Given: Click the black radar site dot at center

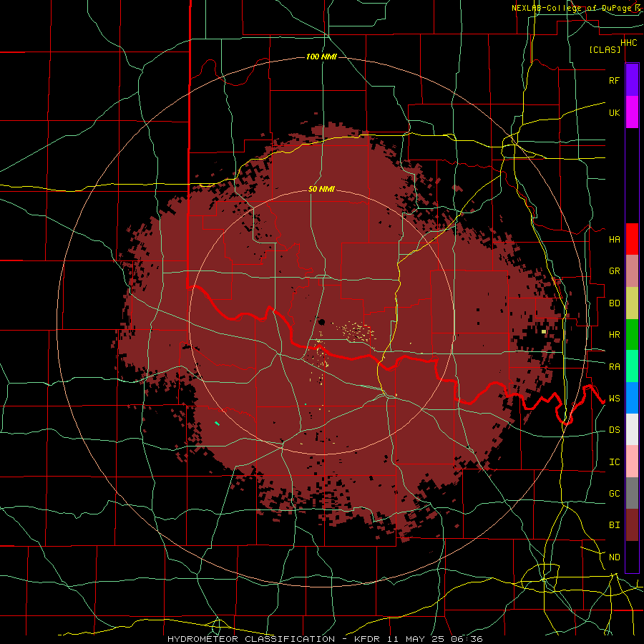Looking at the screenshot, I should (x=321, y=321).
